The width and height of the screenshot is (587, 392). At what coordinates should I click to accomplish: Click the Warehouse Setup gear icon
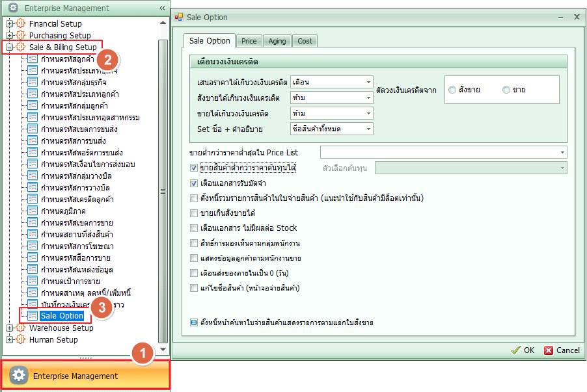tap(20, 328)
